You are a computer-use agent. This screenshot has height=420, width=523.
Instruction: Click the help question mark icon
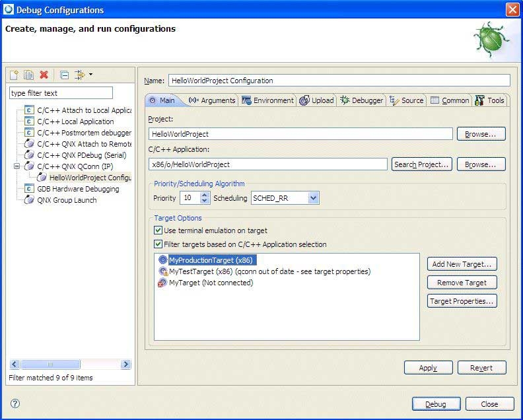click(x=15, y=403)
